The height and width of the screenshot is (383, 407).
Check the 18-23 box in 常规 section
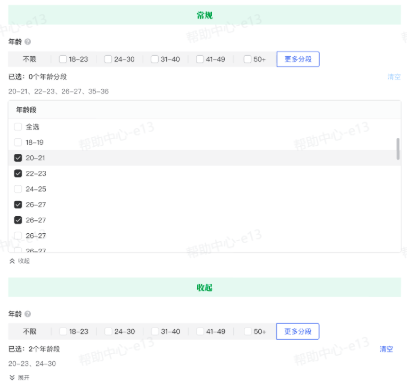point(63,59)
